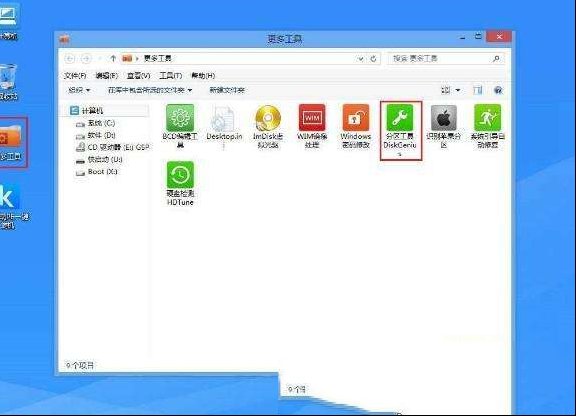Click the refresh button in address bar
The image size is (576, 416).
[373, 59]
